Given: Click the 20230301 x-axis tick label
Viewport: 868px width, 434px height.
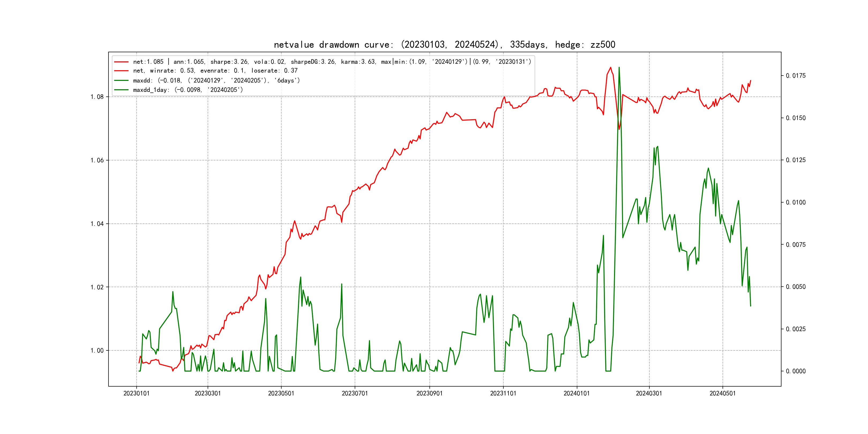Looking at the screenshot, I should 208,394.
